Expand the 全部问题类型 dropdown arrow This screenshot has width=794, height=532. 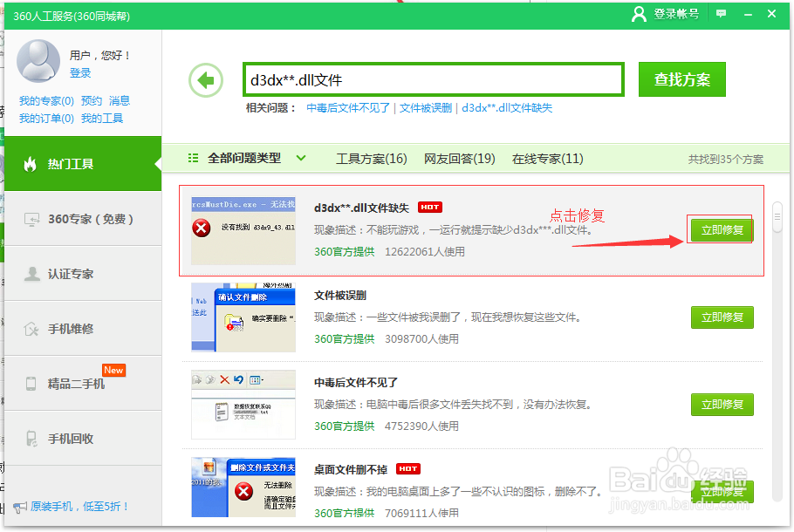coord(301,158)
